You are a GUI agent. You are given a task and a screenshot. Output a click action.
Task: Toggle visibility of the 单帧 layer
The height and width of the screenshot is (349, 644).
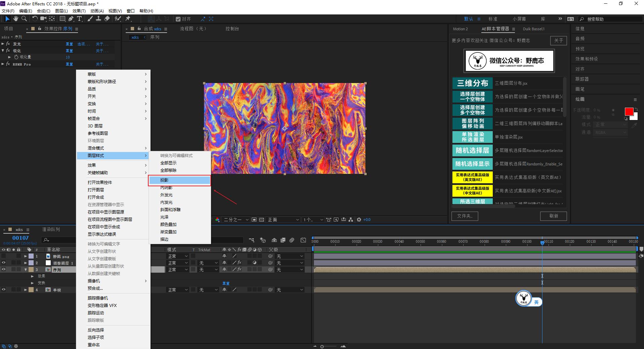3,289
